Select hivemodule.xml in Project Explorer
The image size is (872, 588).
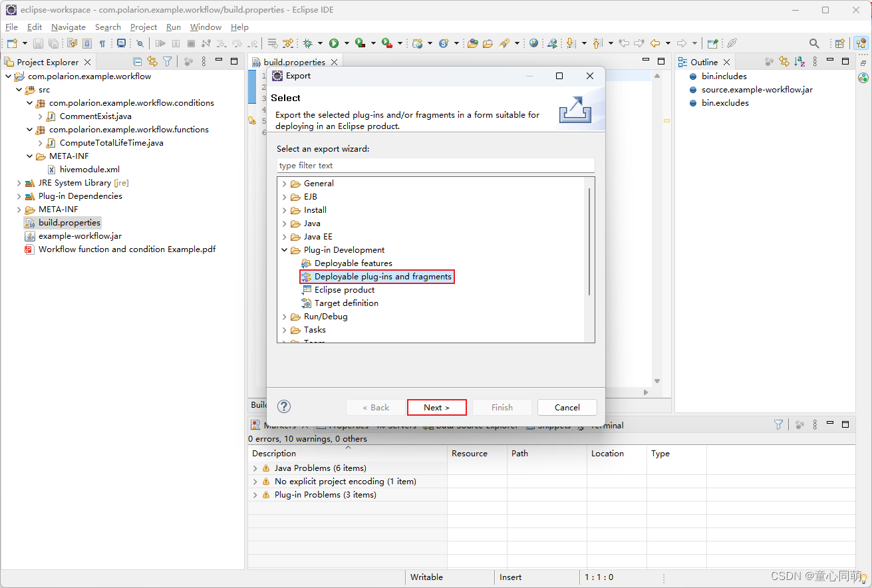pyautogui.click(x=84, y=170)
